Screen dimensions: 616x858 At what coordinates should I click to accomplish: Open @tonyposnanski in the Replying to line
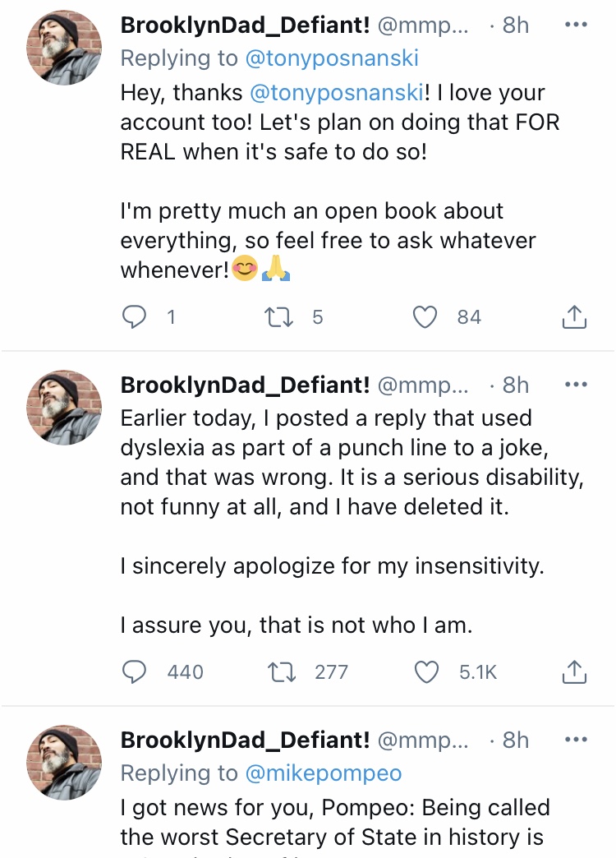click(x=332, y=58)
